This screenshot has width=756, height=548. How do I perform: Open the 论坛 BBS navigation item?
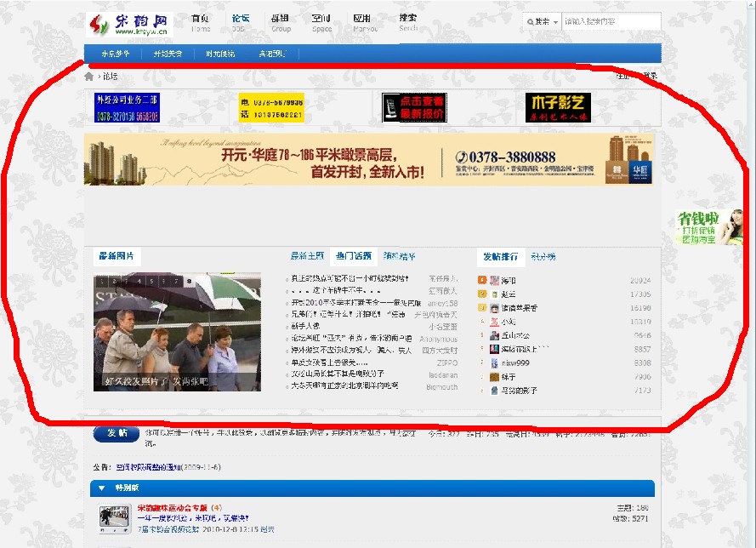coord(240,23)
